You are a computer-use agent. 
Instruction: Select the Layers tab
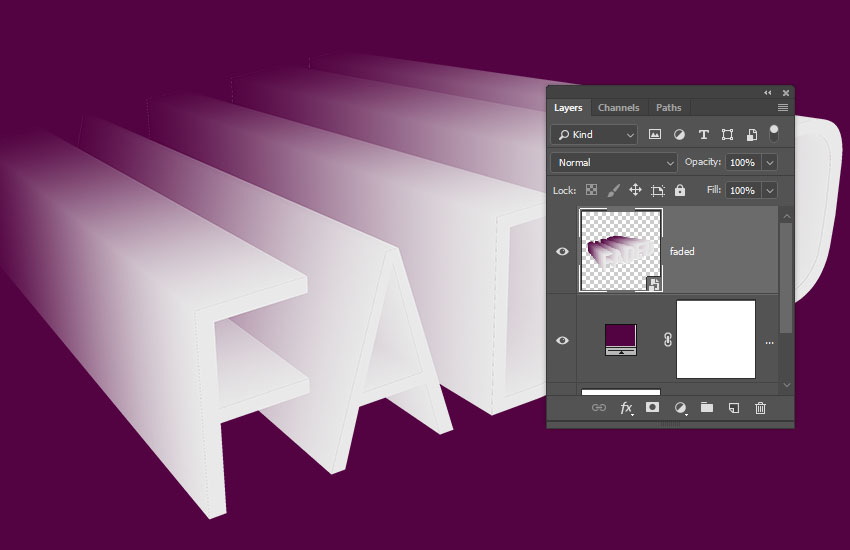568,107
